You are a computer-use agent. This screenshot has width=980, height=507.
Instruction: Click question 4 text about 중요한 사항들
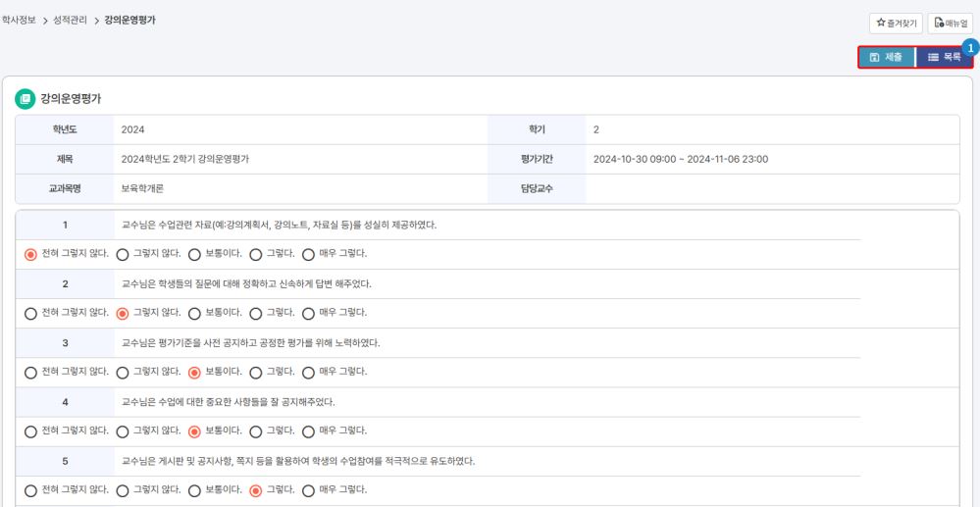click(229, 402)
